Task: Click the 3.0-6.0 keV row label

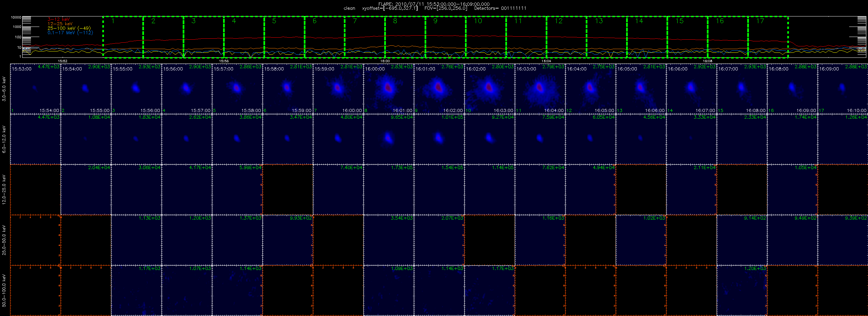Action: tap(4, 89)
